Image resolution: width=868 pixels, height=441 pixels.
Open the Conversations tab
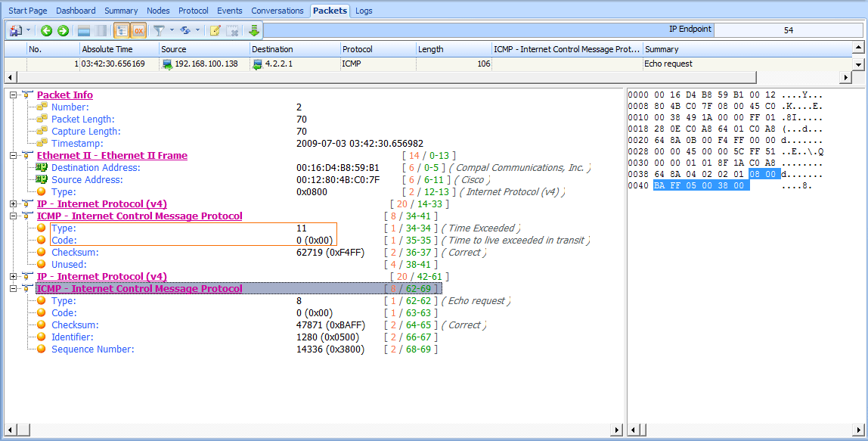[277, 11]
